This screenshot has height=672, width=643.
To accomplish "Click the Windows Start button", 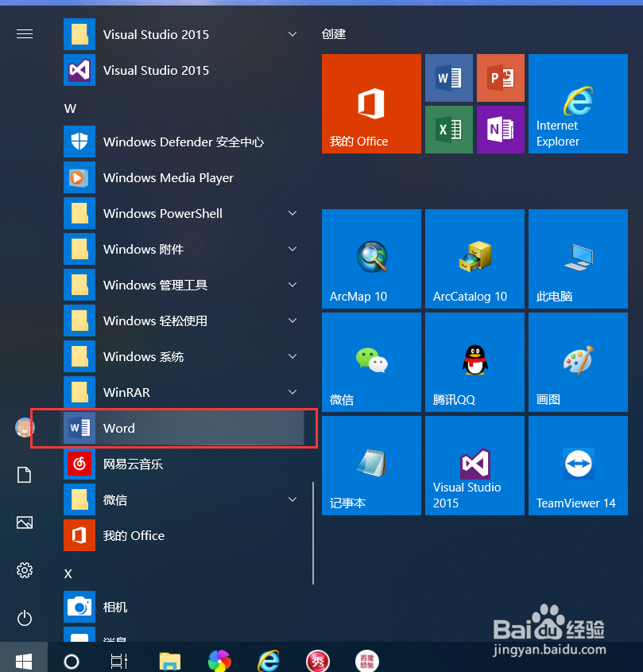I will pos(24,660).
